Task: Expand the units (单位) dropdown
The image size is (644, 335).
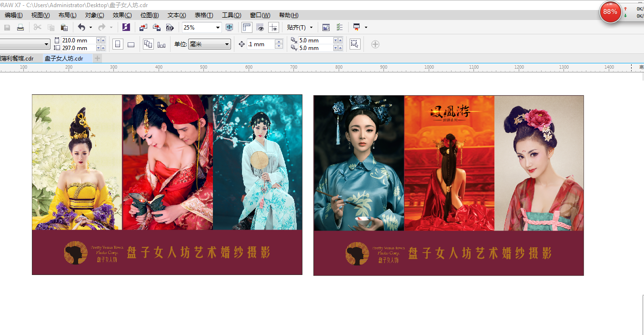Action: pos(227,44)
